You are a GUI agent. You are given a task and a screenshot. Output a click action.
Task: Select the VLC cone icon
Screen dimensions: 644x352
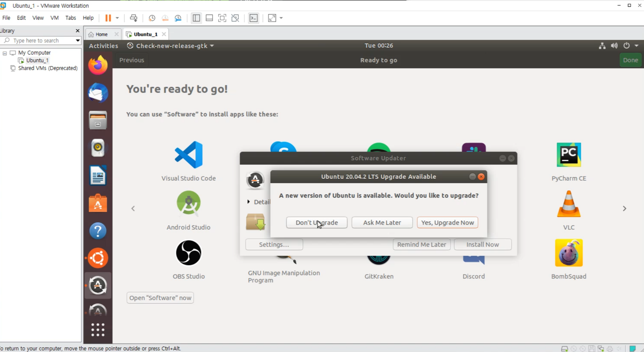point(569,204)
